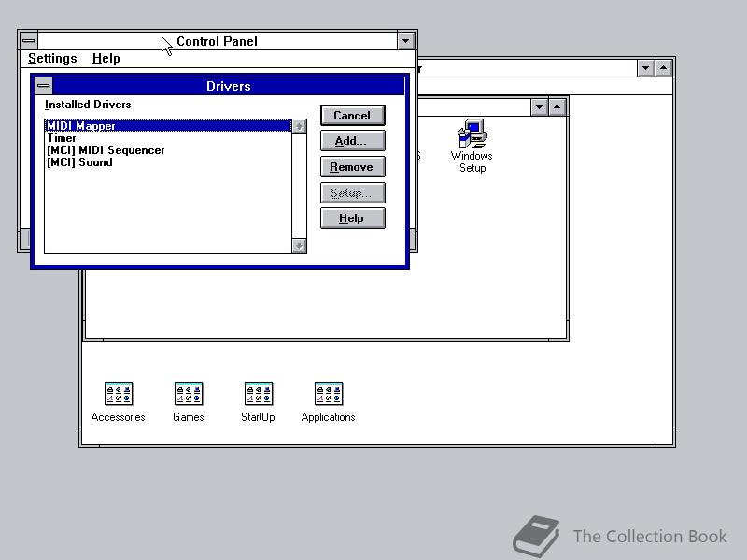The width and height of the screenshot is (747, 560).
Task: Click the Cancel button in Drivers
Action: 353,115
